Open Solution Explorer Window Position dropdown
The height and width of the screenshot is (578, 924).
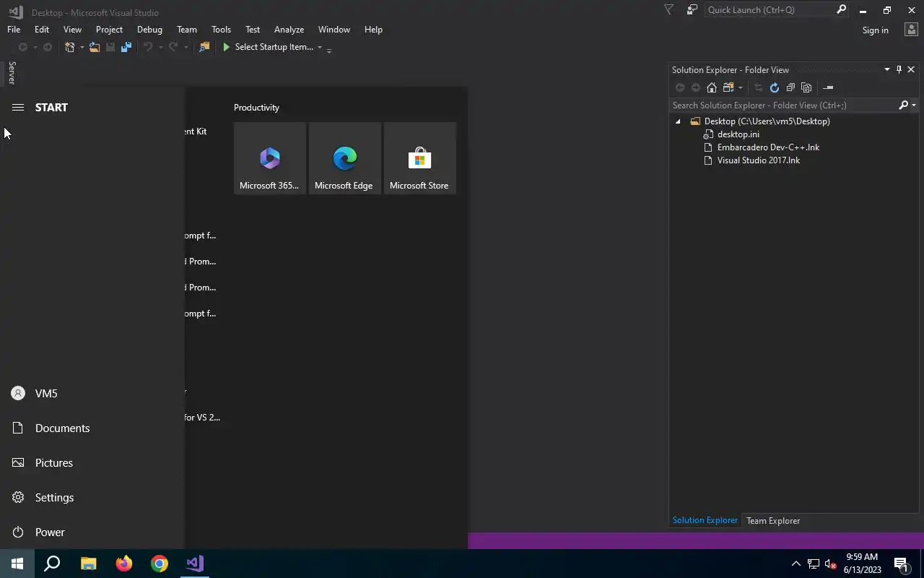click(887, 69)
